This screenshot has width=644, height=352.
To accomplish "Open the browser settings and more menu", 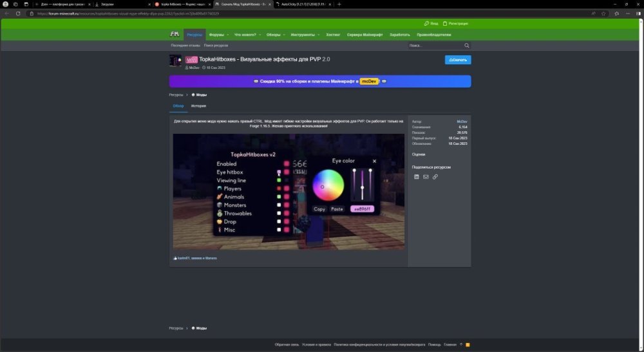I will pyautogui.click(x=627, y=14).
